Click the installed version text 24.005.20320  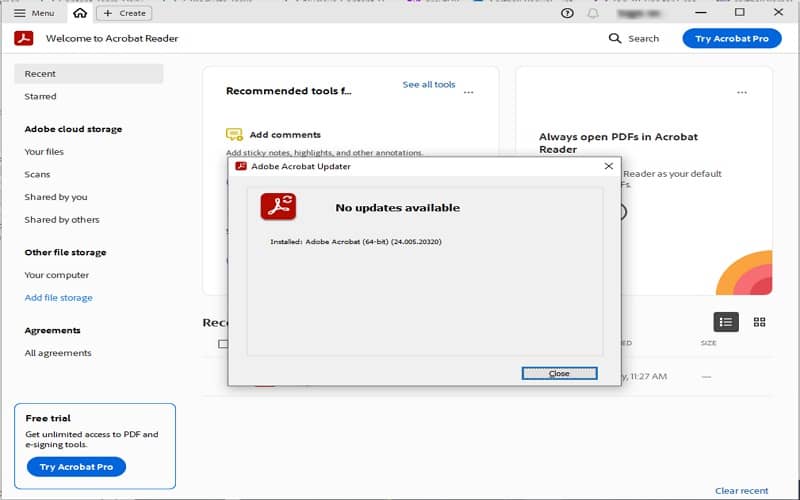point(356,242)
